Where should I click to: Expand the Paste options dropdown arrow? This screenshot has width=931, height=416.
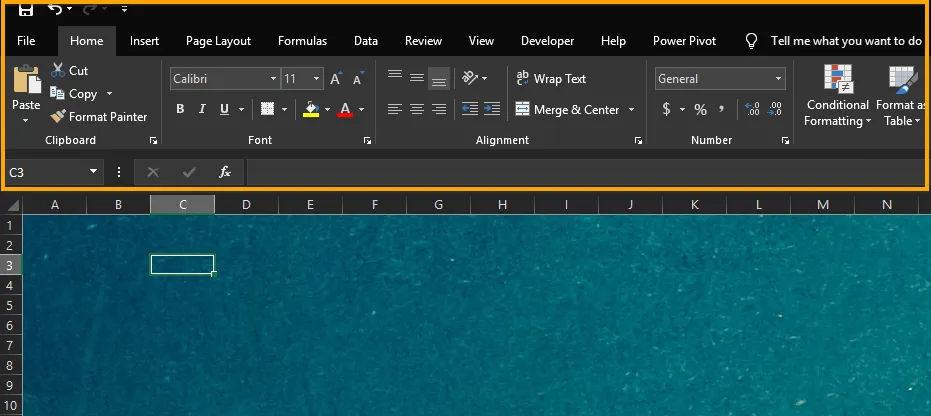[x=26, y=120]
